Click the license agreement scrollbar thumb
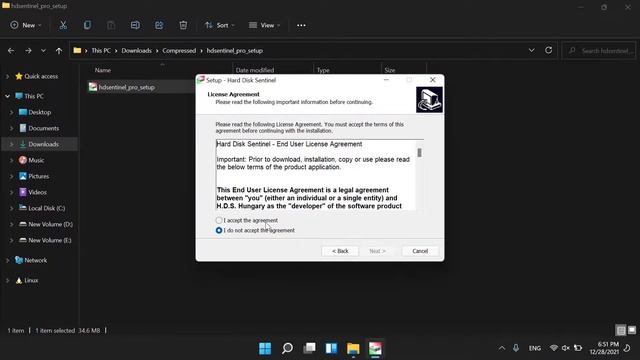This screenshot has width=640, height=360. click(x=419, y=153)
